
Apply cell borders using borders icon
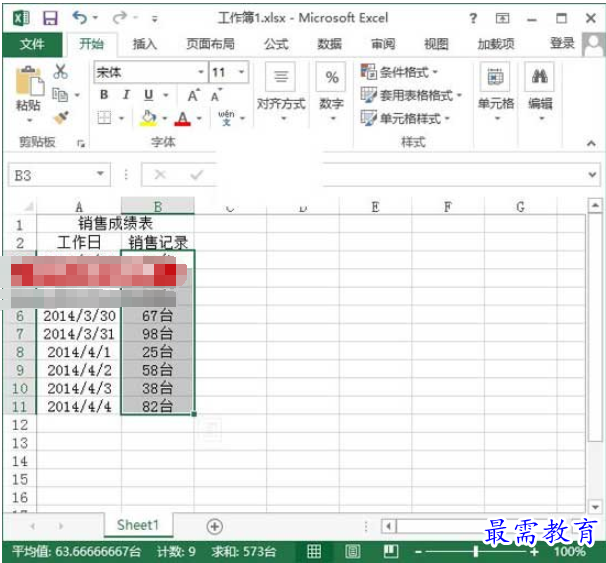pos(104,117)
